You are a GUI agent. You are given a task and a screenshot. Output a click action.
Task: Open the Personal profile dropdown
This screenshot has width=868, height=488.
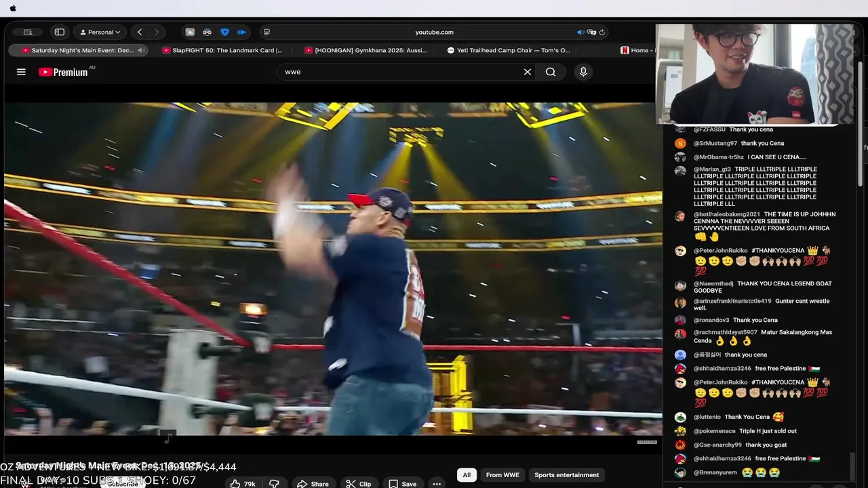pyautogui.click(x=100, y=32)
